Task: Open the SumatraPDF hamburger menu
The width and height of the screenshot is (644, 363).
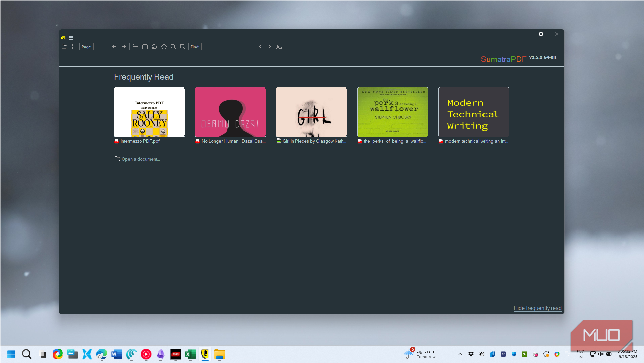Action: [x=71, y=38]
